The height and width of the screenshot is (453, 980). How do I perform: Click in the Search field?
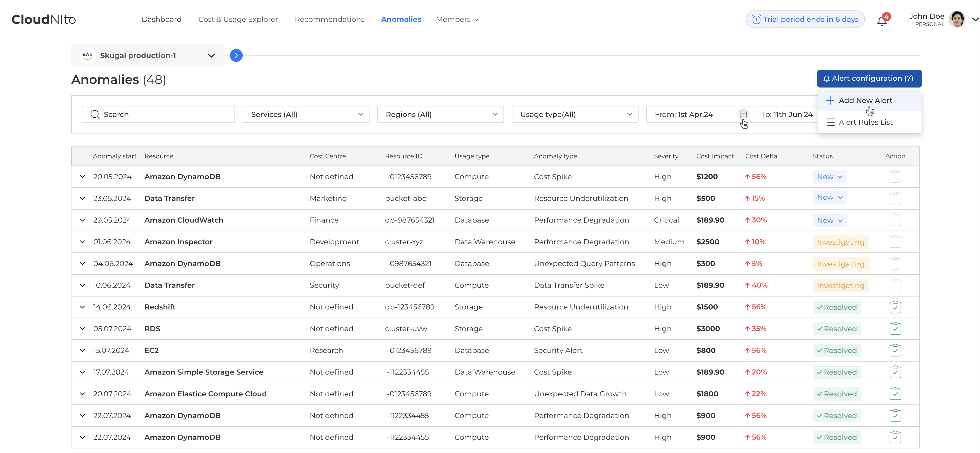[158, 114]
